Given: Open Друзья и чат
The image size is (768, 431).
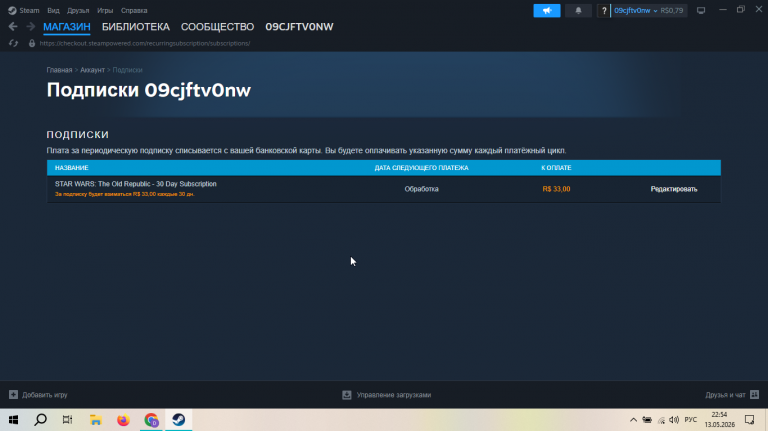Looking at the screenshot, I should point(725,395).
